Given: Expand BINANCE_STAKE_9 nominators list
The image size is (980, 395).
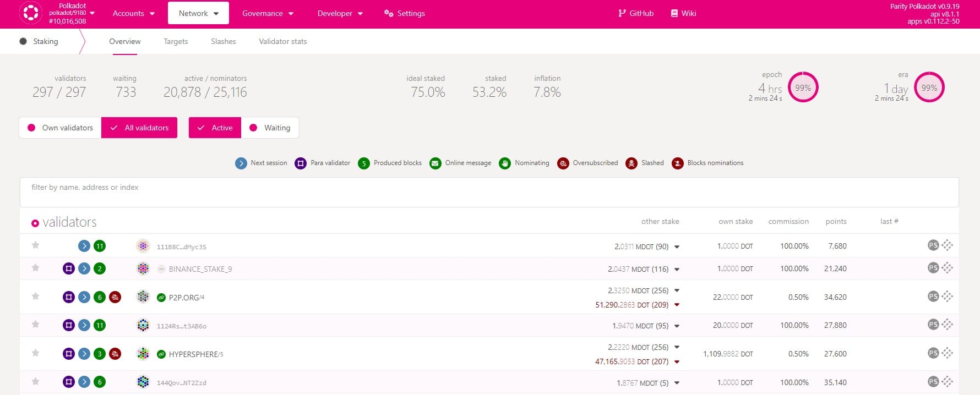Looking at the screenshot, I should pos(677,270).
